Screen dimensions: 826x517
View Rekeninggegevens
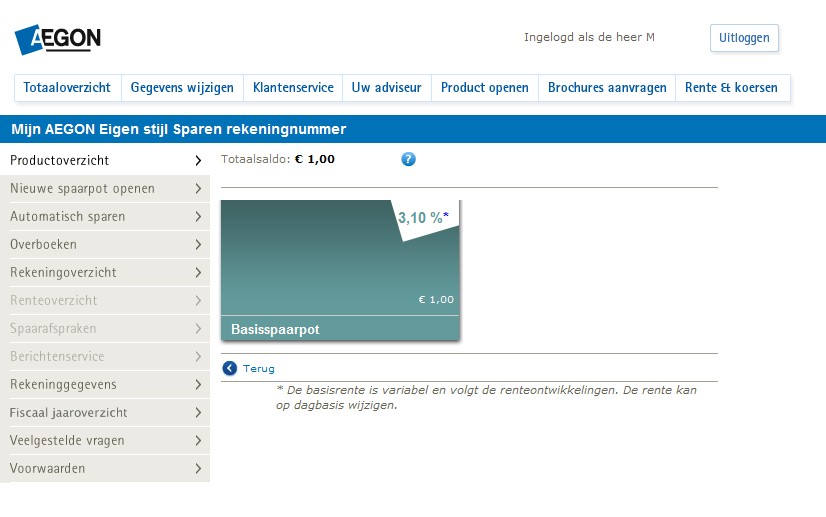[x=105, y=384]
